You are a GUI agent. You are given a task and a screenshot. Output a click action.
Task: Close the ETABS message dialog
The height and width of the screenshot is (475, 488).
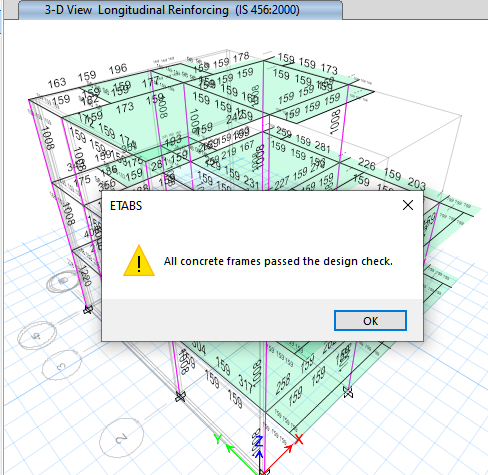click(408, 205)
